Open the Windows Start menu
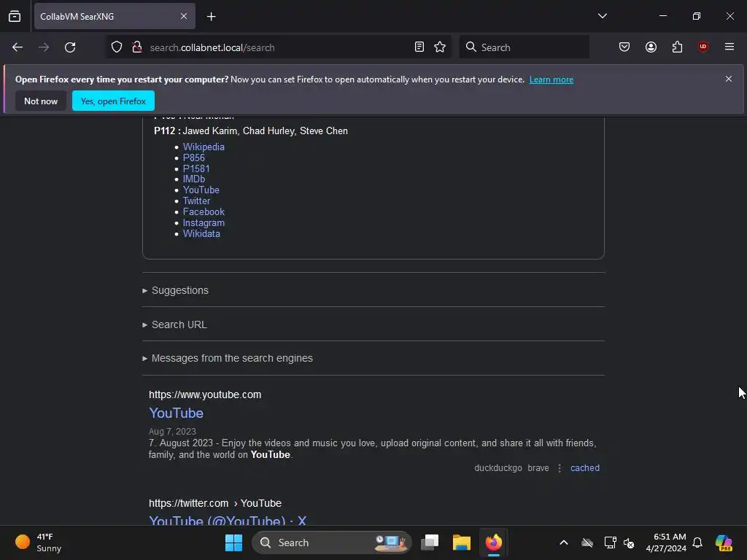Viewport: 747px width, 560px height. (233, 542)
